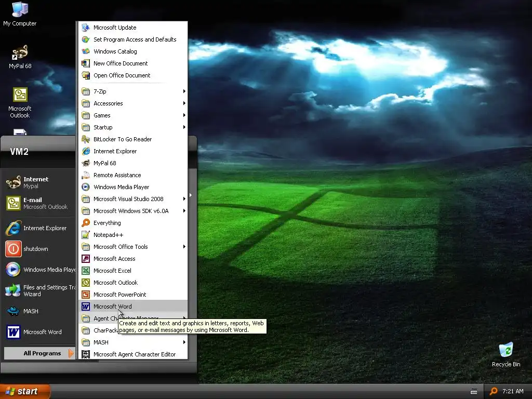The image size is (532, 399).
Task: Expand Microsoft Windows SDK v6.0A submenu
Action: (133, 211)
